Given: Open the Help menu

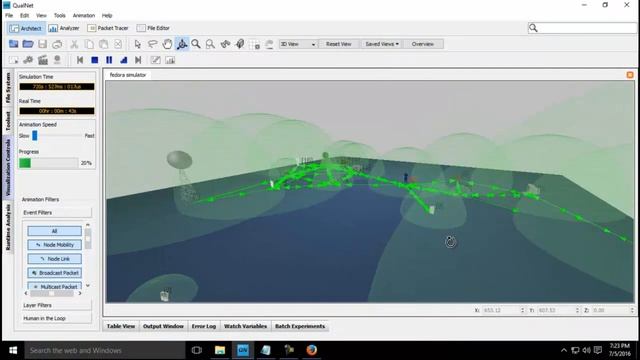Looking at the screenshot, I should tap(107, 16).
